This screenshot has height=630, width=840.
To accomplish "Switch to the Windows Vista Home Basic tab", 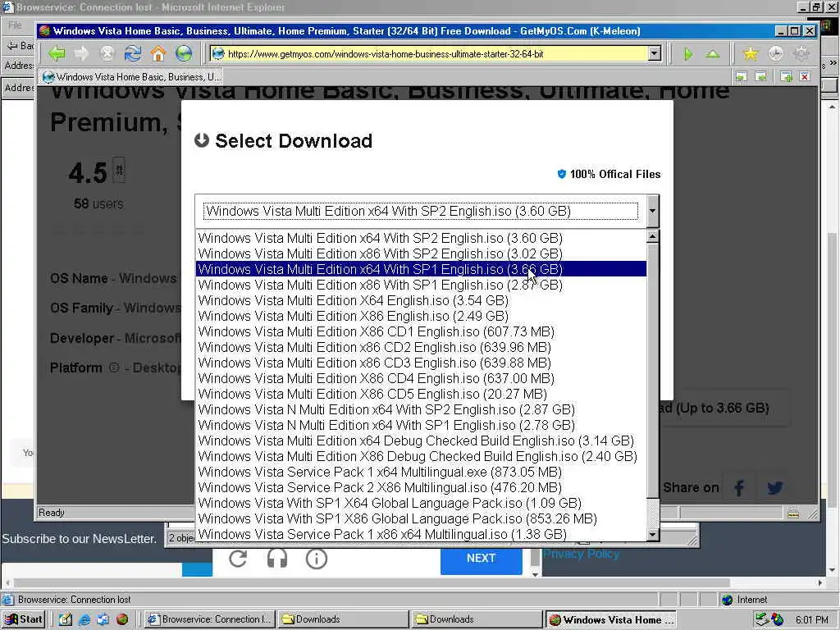I will pyautogui.click(x=132, y=77).
